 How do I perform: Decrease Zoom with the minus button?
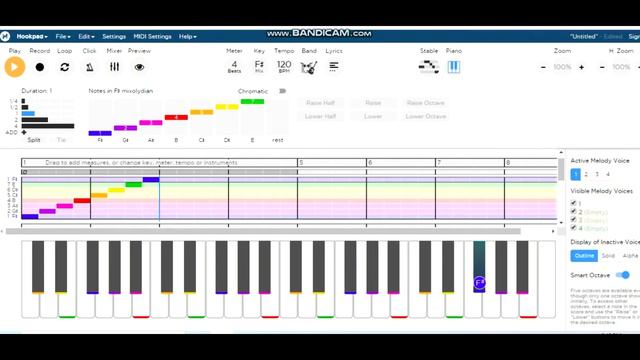(x=543, y=67)
